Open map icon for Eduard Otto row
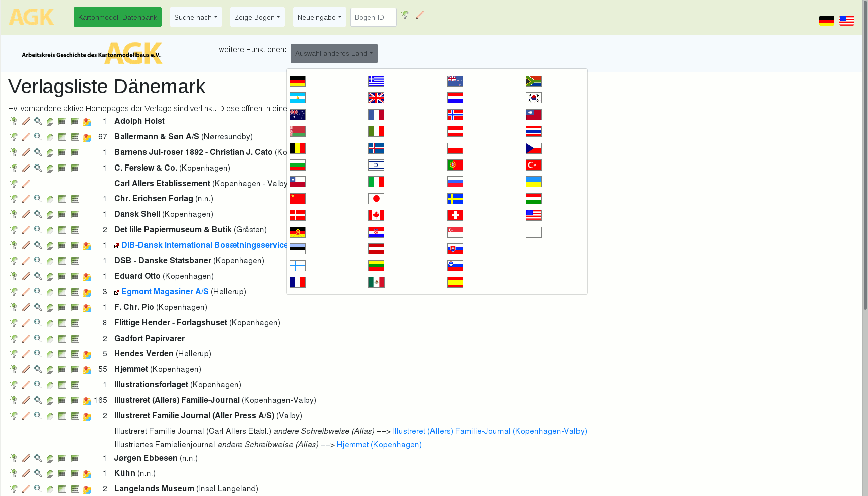 [87, 277]
